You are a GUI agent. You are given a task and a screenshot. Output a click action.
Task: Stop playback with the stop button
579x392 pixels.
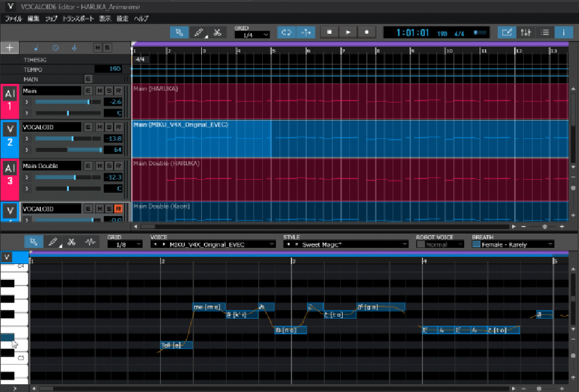point(329,32)
